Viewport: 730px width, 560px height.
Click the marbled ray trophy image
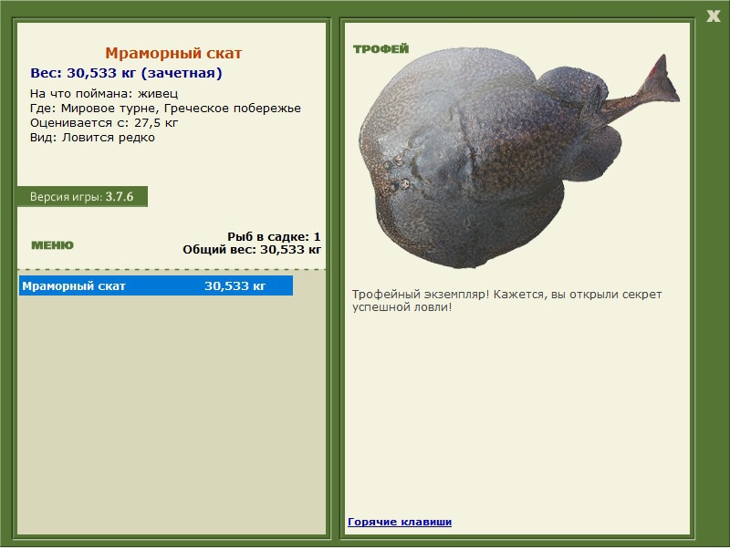click(518, 160)
